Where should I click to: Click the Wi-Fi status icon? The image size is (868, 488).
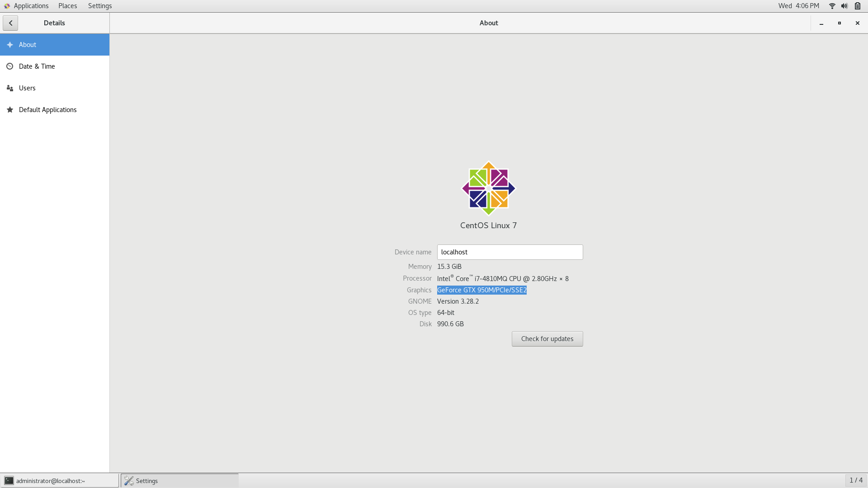[832, 6]
